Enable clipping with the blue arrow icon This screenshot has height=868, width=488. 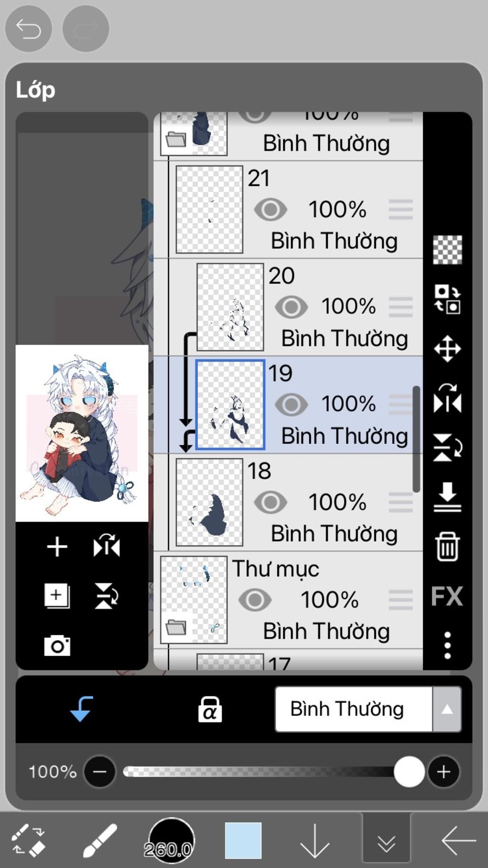click(x=81, y=709)
